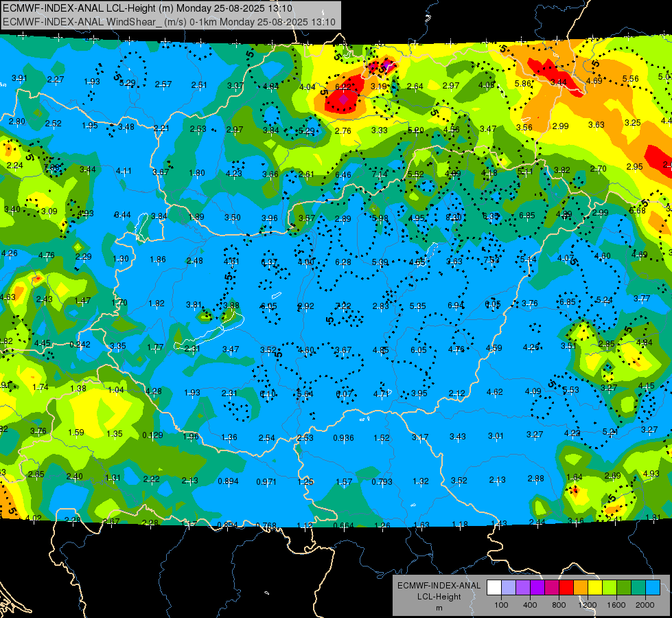This screenshot has height=618, width=672.
Task: Click the sky blue legend swatch
Action: [652, 588]
